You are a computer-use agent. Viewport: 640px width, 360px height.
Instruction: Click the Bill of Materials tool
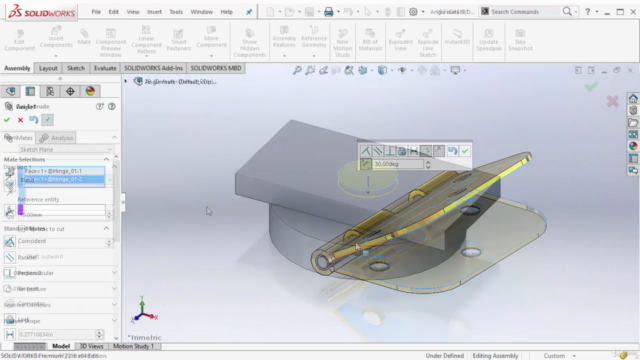pyautogui.click(x=370, y=40)
